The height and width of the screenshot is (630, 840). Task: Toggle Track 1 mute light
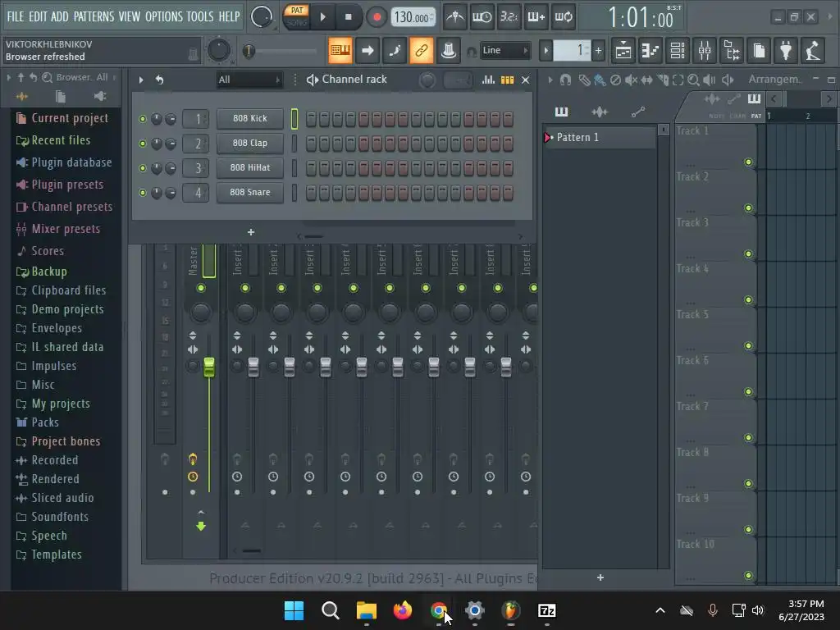pos(748,162)
